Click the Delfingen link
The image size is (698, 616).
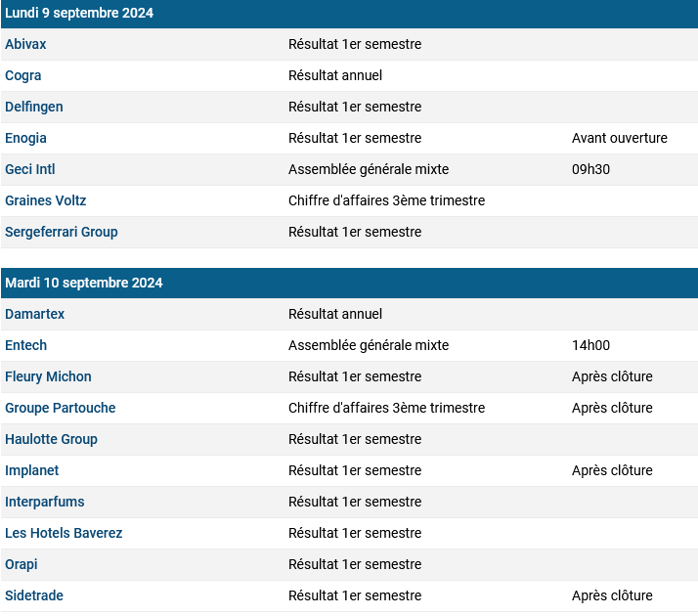click(x=34, y=107)
